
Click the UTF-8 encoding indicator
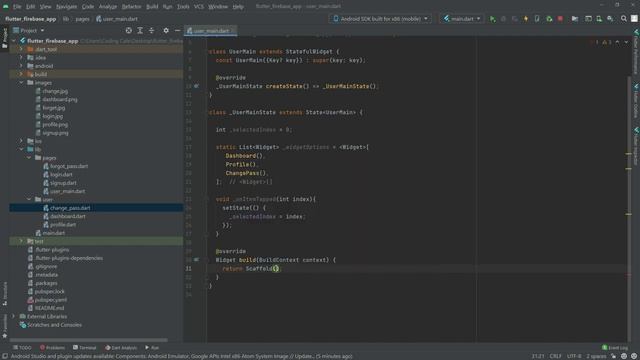tap(574, 356)
